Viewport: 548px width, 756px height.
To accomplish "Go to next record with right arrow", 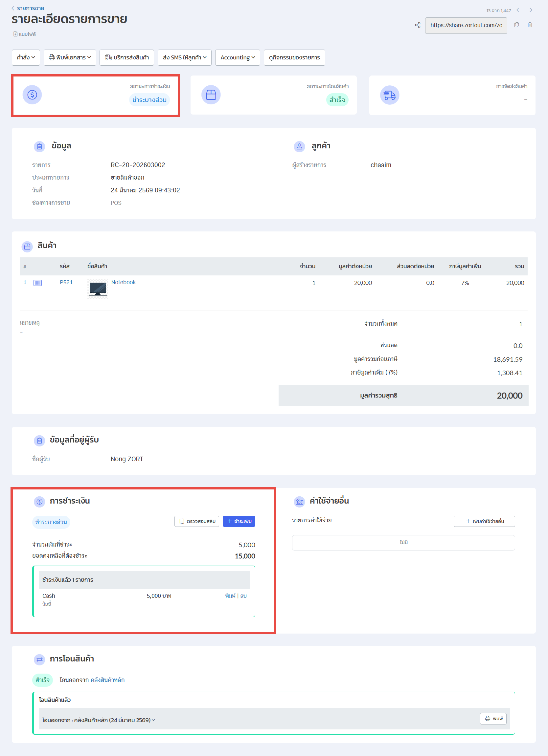I will 530,10.
